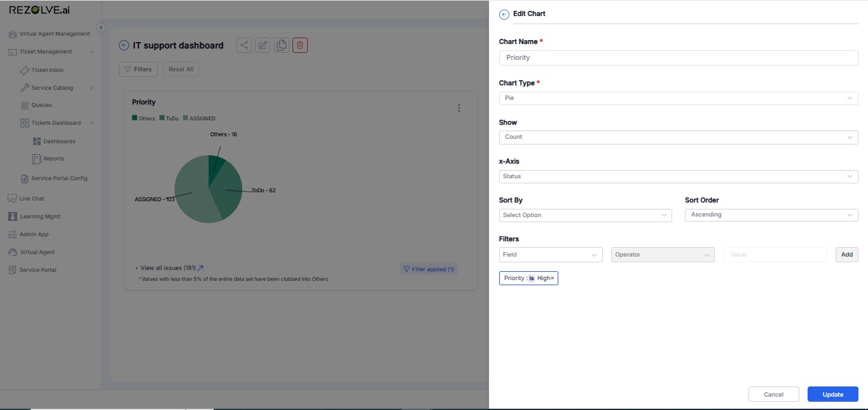The width and height of the screenshot is (868, 410).
Task: Click the Add filter button
Action: pos(847,255)
